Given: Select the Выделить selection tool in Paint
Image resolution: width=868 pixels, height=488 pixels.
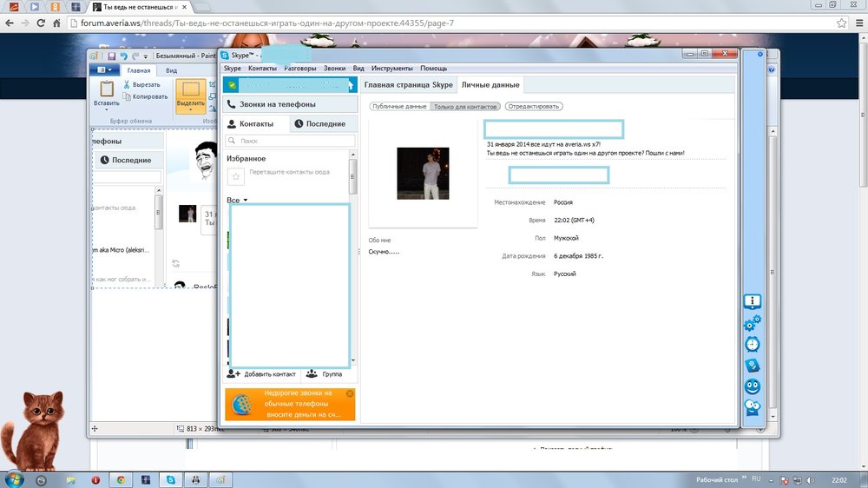Looking at the screenshot, I should tap(190, 91).
